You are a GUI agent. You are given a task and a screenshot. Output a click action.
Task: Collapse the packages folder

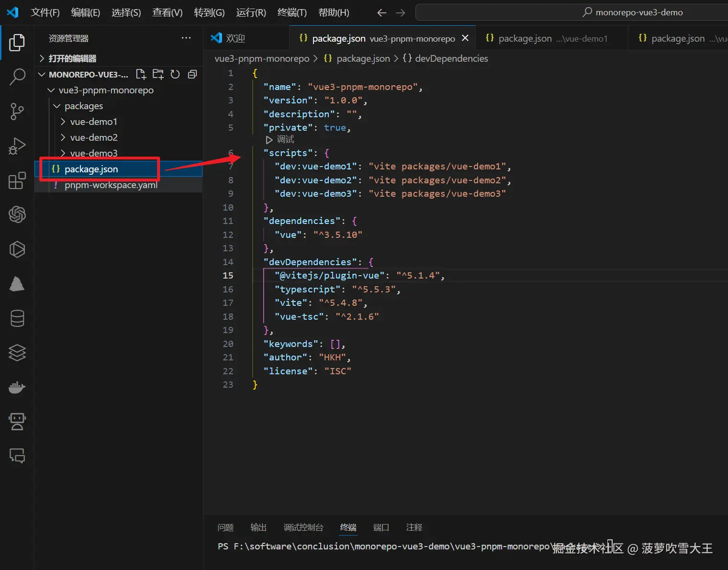coord(83,106)
